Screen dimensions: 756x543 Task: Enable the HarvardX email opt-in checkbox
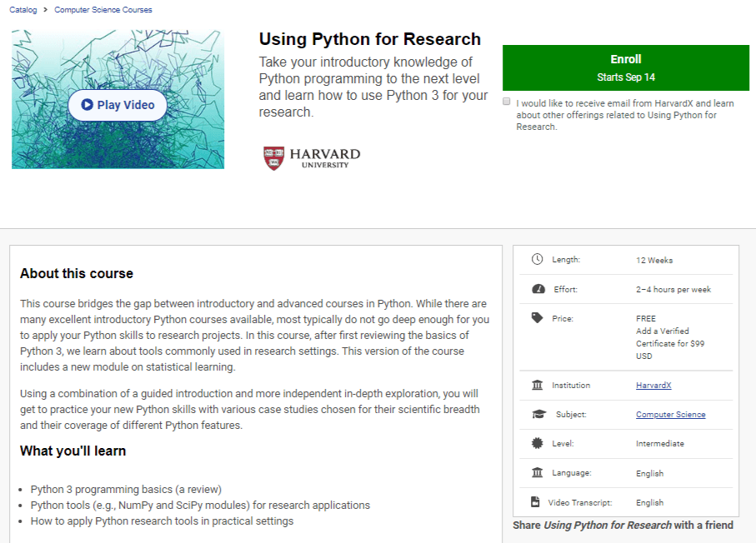507,102
